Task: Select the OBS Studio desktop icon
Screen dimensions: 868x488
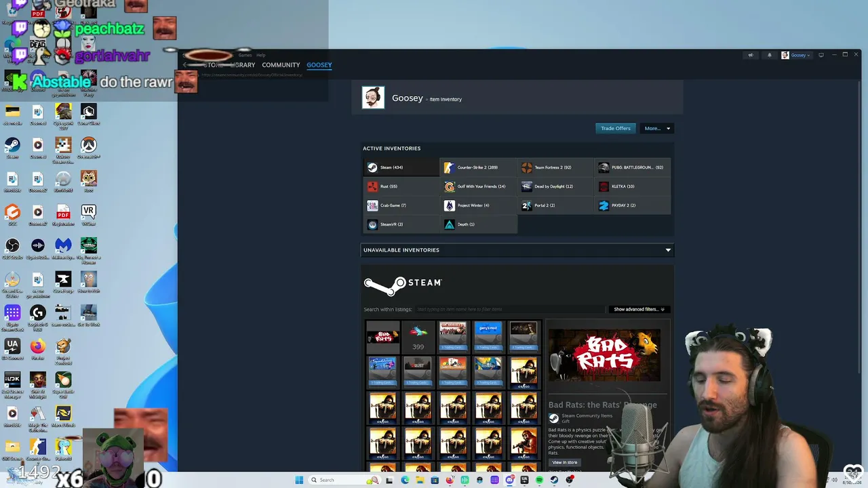Action: point(12,249)
